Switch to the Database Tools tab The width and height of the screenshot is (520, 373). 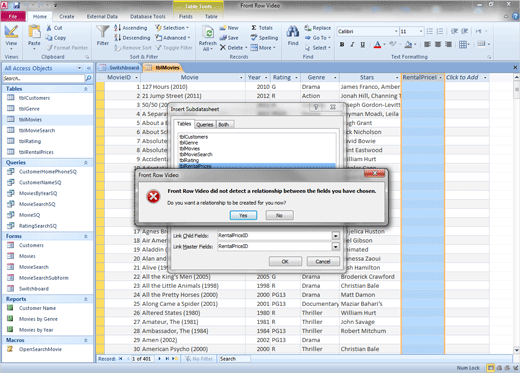(148, 16)
